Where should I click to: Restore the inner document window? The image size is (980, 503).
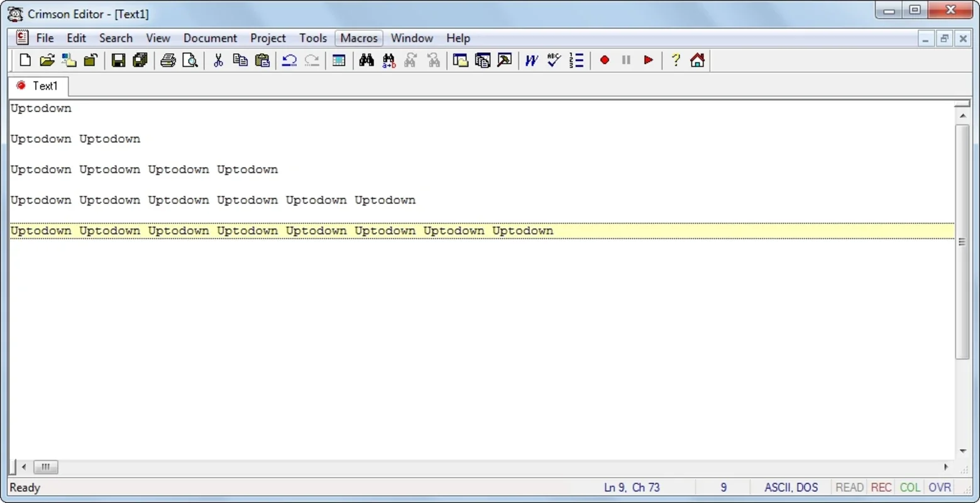(x=944, y=39)
